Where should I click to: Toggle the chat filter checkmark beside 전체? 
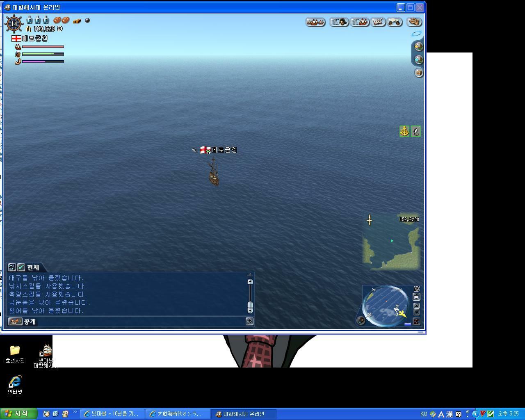point(21,267)
